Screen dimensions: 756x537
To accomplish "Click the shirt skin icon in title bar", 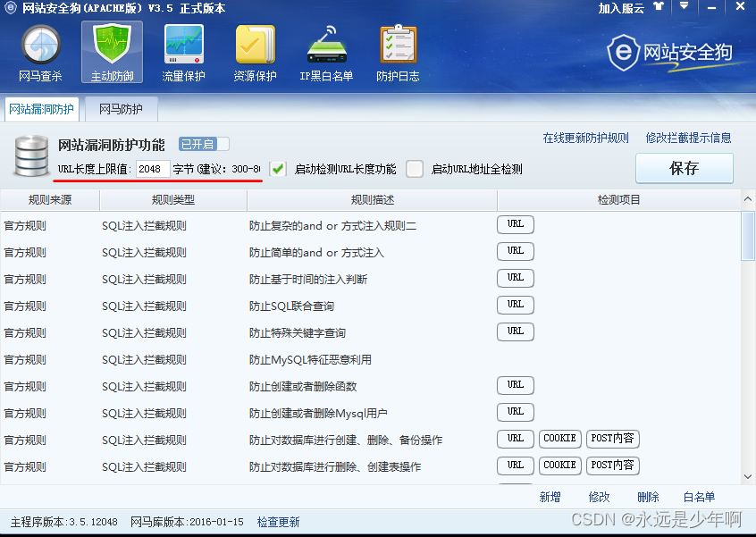I will (x=659, y=7).
